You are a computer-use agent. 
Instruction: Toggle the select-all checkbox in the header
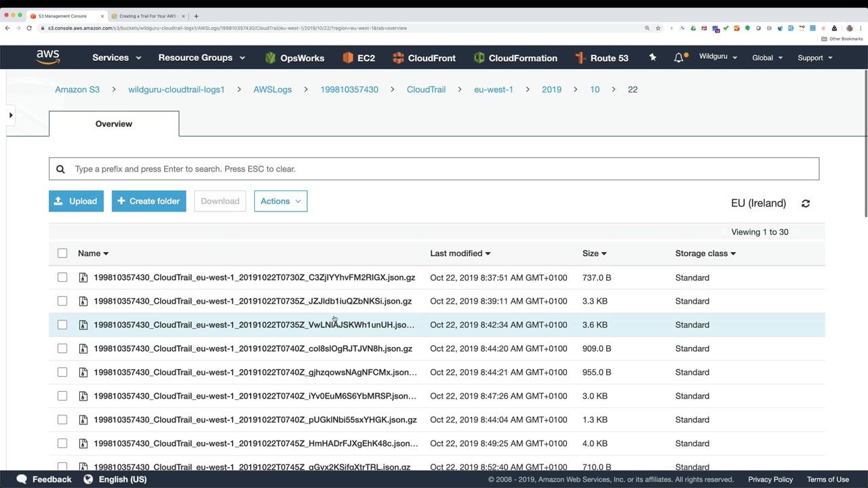62,253
